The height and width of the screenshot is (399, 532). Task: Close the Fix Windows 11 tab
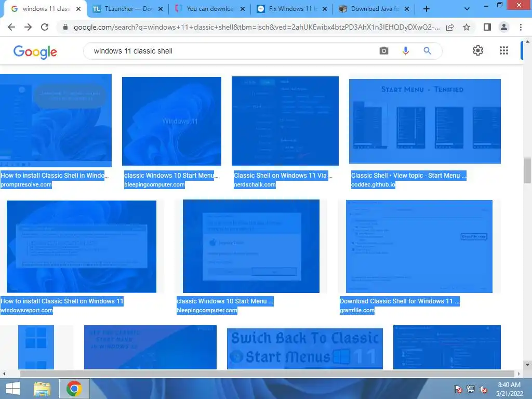[x=325, y=9]
